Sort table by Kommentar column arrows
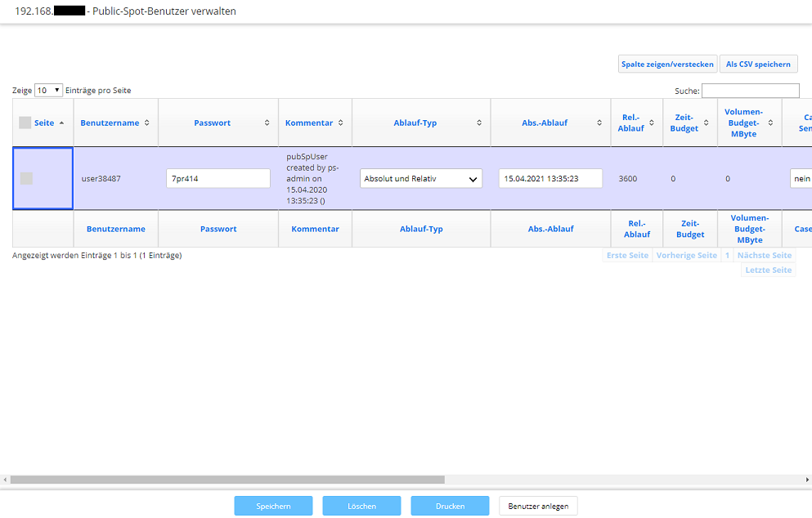Viewport: 812px width, 518px height. click(x=340, y=123)
